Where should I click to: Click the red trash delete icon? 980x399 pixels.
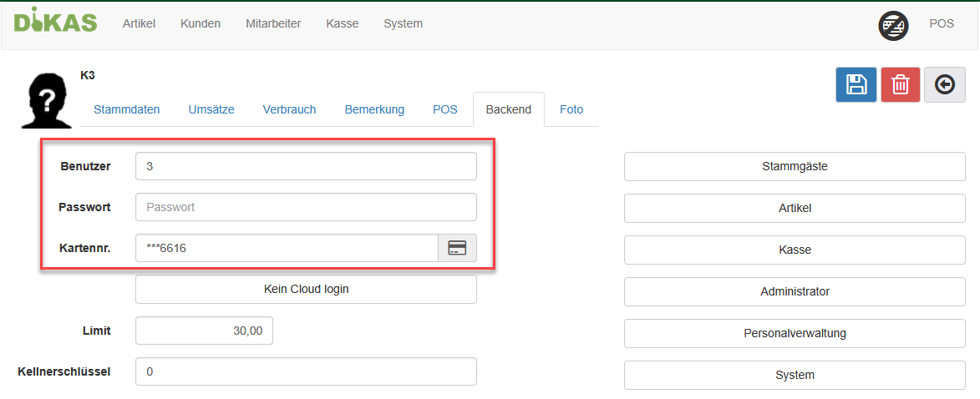pos(901,85)
